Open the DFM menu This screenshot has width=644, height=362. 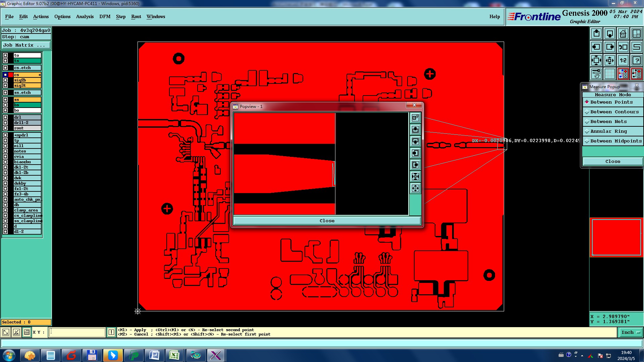[105, 16]
